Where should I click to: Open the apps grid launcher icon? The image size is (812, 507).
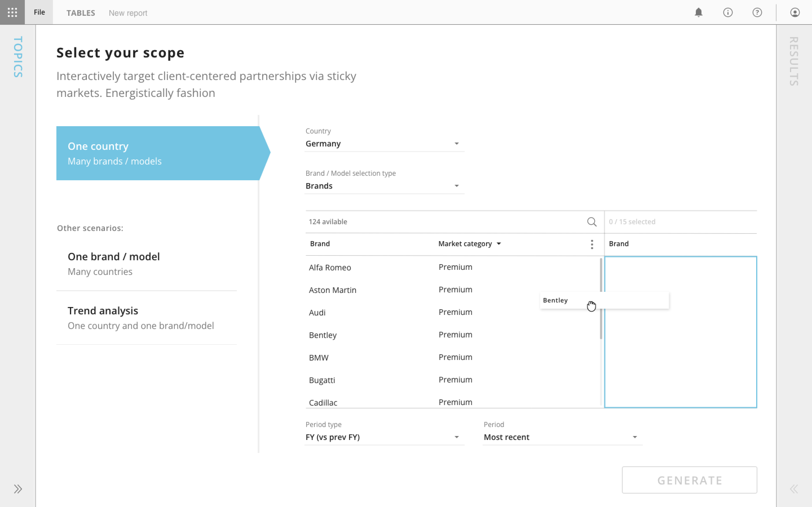click(12, 12)
